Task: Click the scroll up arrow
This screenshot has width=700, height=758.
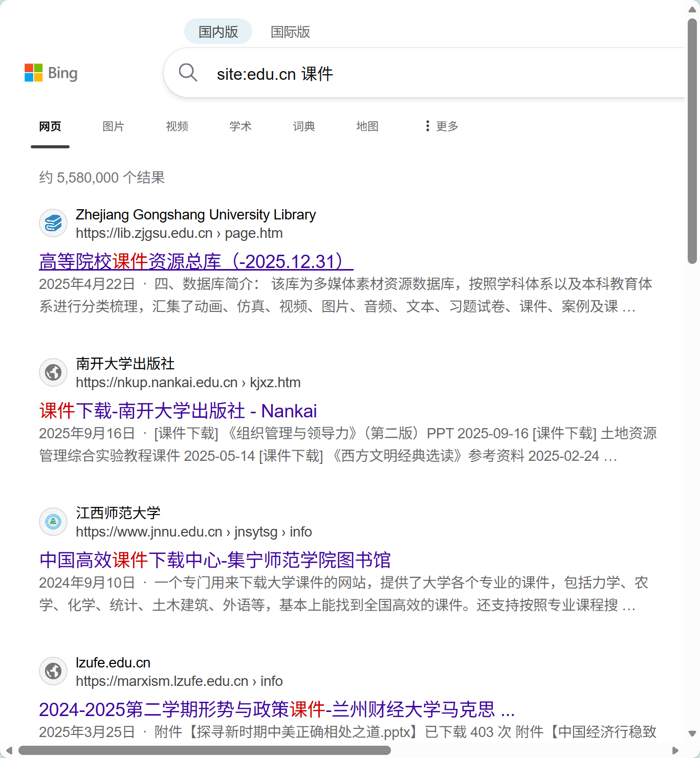Action: [692, 9]
